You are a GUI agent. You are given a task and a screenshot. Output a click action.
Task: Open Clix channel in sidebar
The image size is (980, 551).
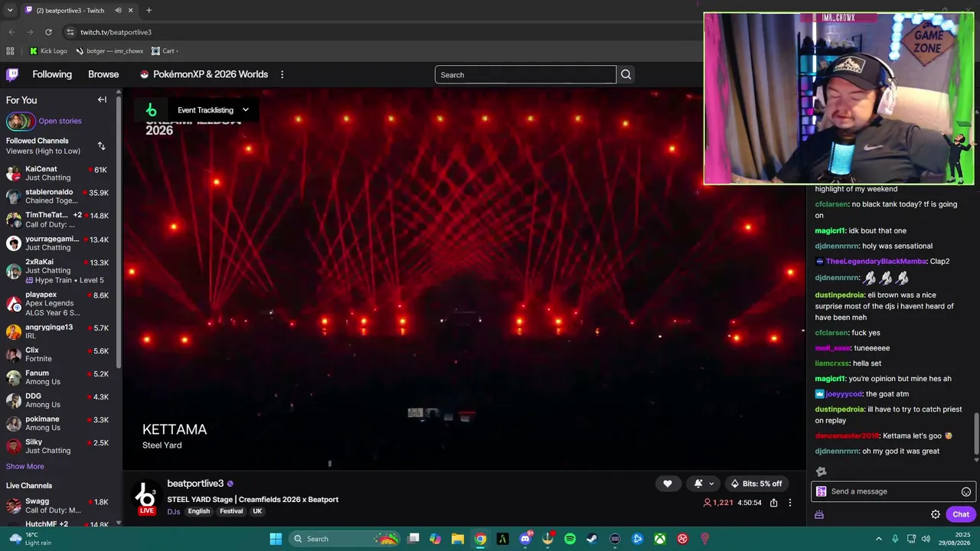(60, 354)
